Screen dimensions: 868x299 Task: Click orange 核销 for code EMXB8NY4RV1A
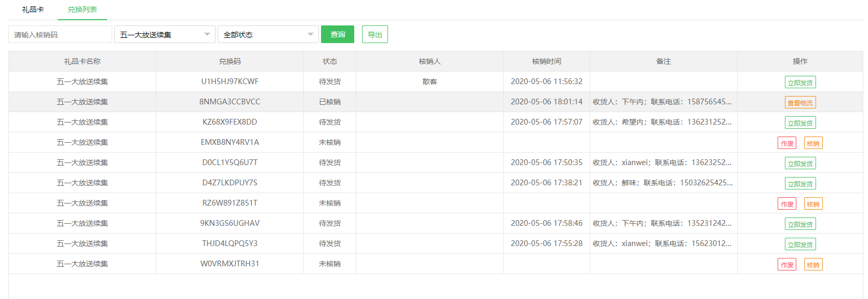click(813, 143)
